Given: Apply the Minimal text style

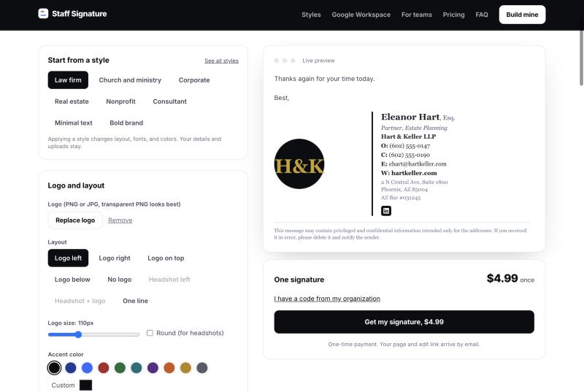Looking at the screenshot, I should 74,123.
